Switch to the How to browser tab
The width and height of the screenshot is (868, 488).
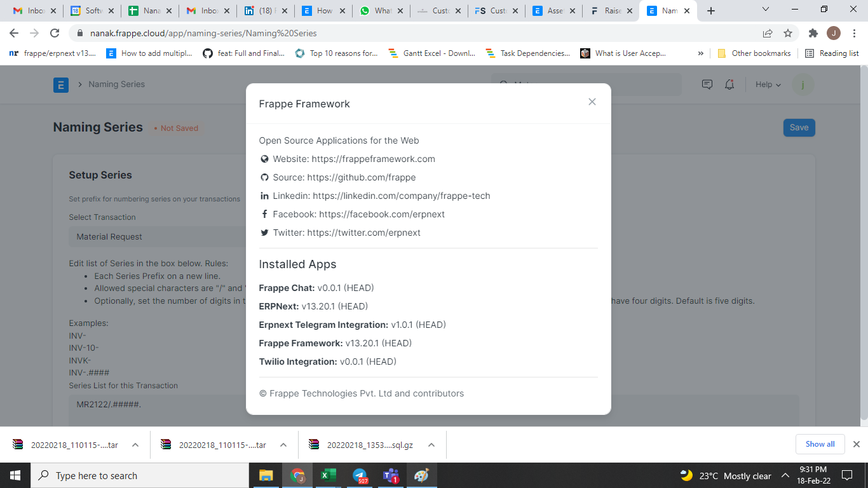[x=324, y=10]
